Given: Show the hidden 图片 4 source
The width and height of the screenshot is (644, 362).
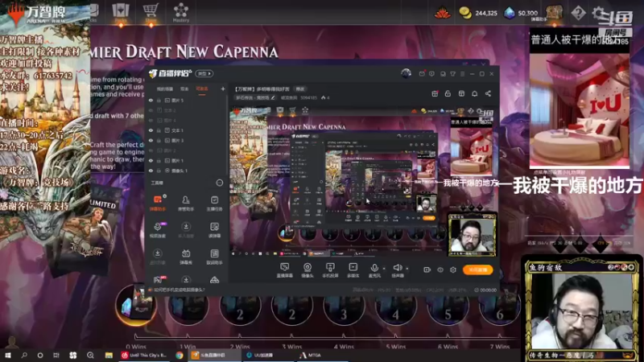Looking at the screenshot, I should pos(151,120).
